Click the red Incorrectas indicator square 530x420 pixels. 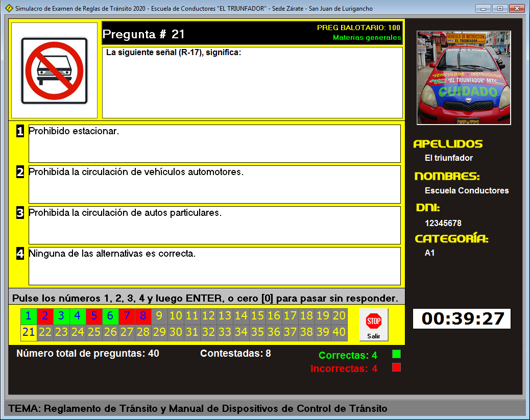[396, 367]
